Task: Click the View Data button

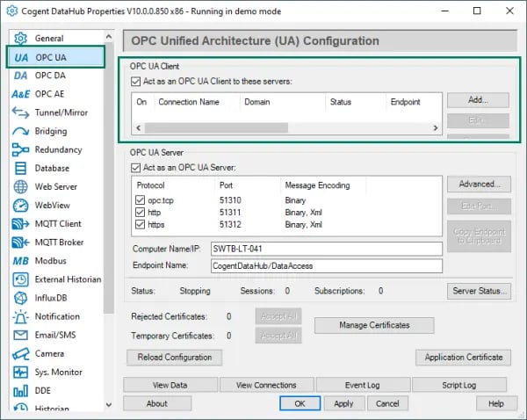Action: (x=170, y=385)
